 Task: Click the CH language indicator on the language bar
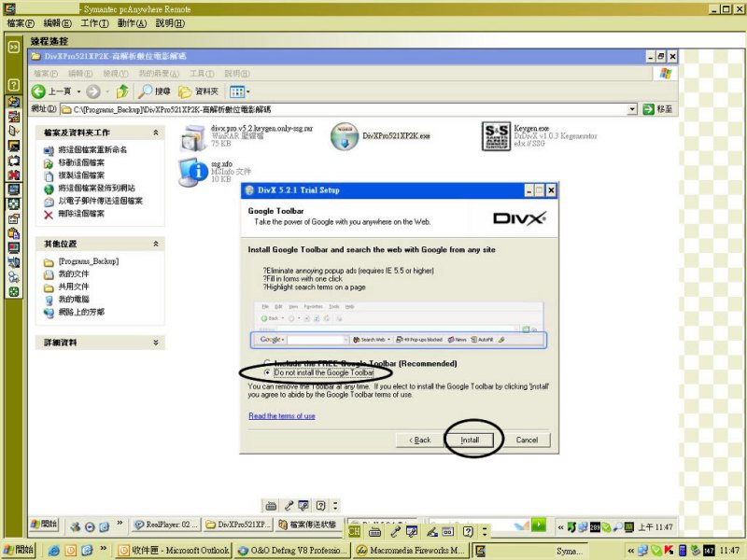[x=354, y=531]
